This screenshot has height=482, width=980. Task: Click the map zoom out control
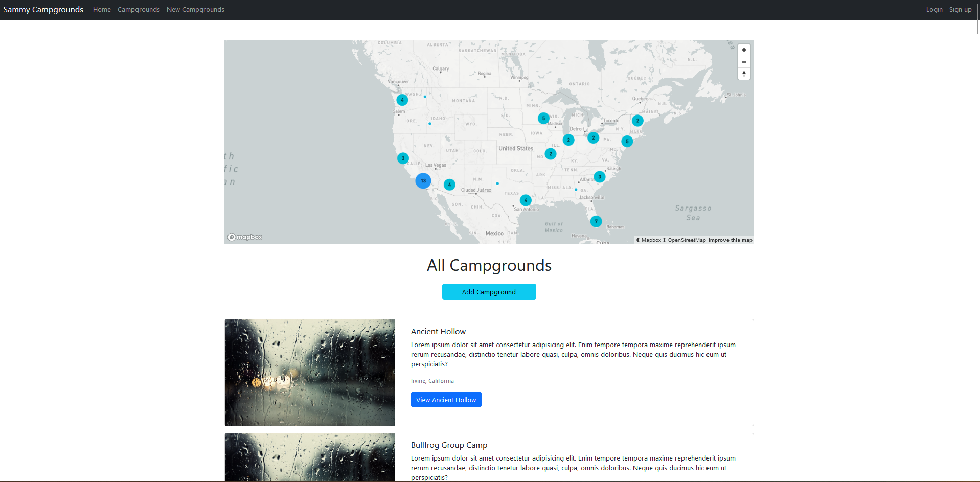[744, 62]
